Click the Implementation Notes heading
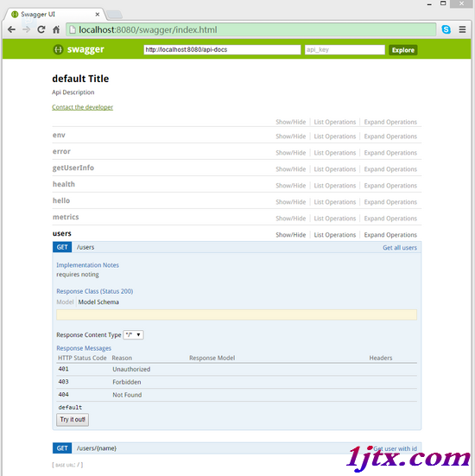Screen dimensions: 475x476 point(87,265)
